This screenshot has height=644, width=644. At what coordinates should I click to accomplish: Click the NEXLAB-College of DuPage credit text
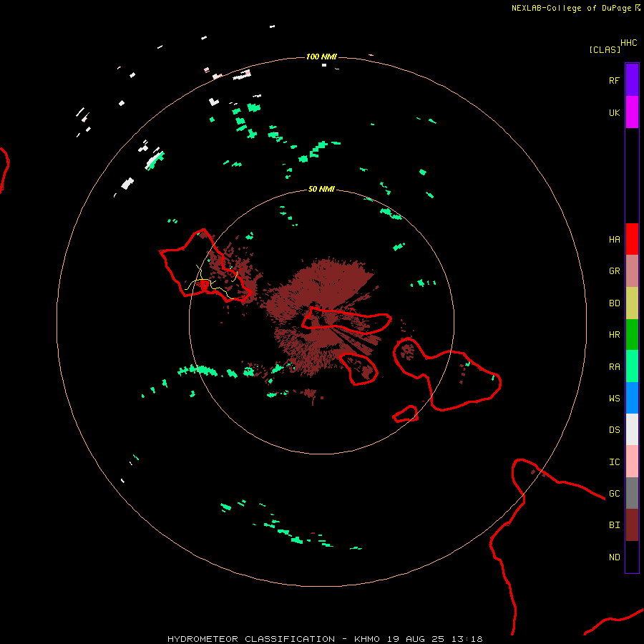click(571, 8)
